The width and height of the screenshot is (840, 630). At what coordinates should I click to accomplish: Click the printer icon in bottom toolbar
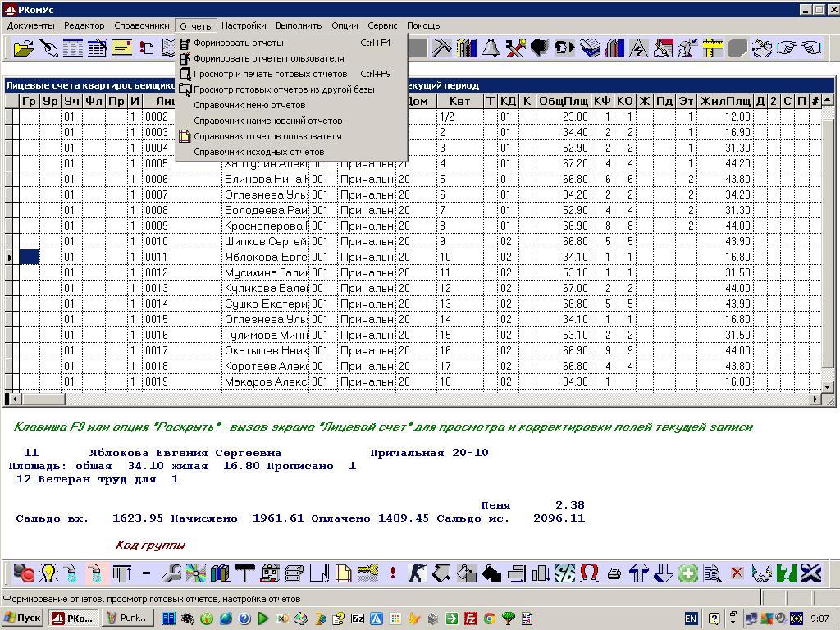point(614,573)
